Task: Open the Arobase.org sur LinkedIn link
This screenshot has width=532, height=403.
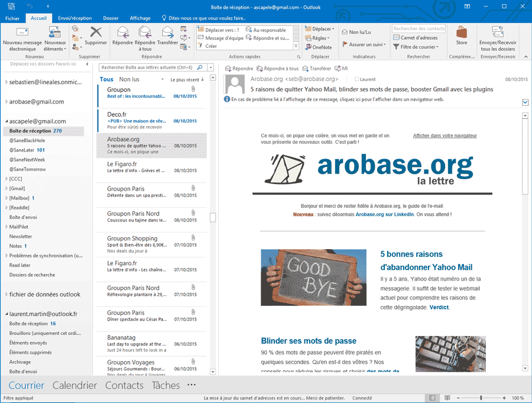Action: [384, 214]
